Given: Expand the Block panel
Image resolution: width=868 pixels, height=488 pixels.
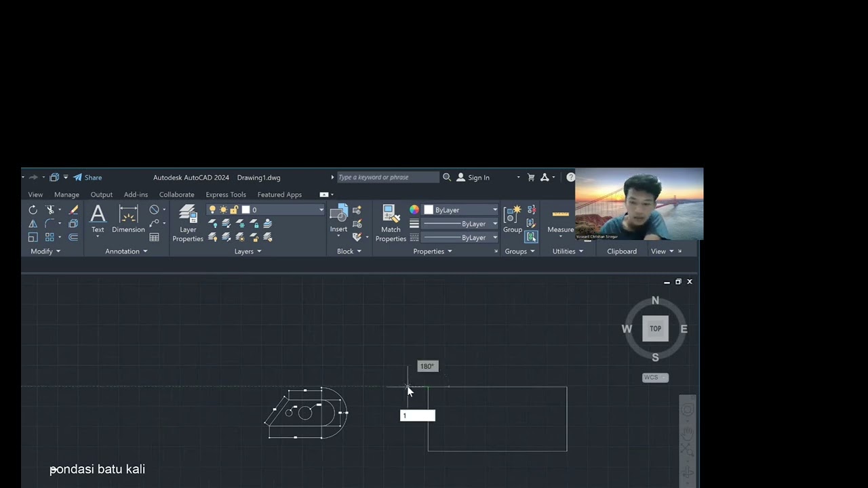Looking at the screenshot, I should pyautogui.click(x=349, y=251).
